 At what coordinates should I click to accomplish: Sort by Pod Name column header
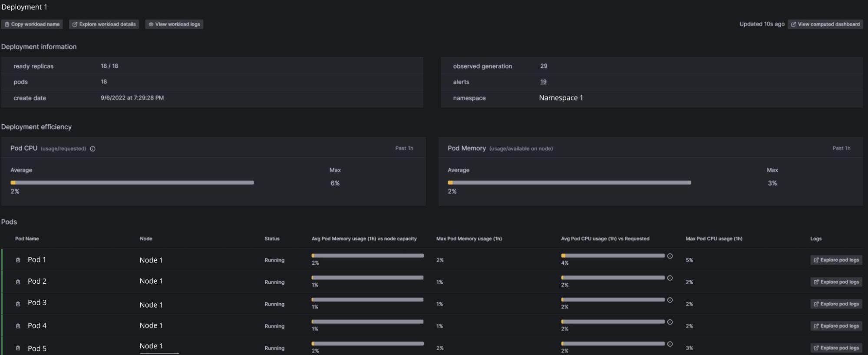(27, 239)
